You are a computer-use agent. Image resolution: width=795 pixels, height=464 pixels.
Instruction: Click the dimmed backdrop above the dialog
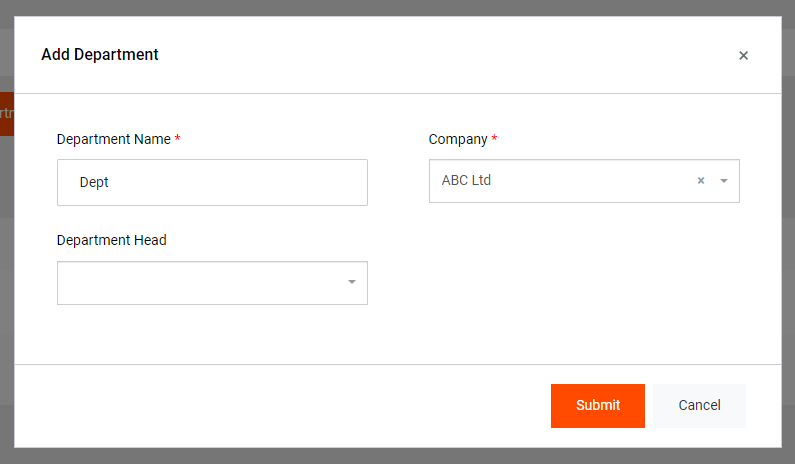[400, 7]
